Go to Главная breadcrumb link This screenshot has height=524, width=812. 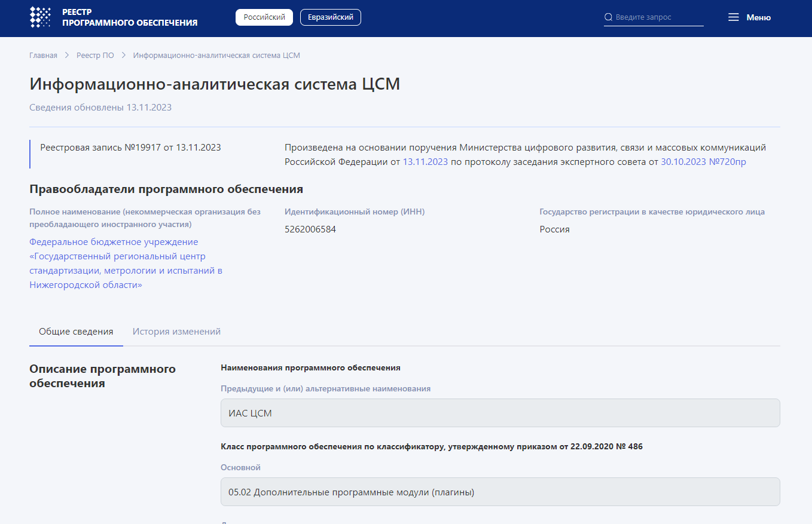point(43,56)
